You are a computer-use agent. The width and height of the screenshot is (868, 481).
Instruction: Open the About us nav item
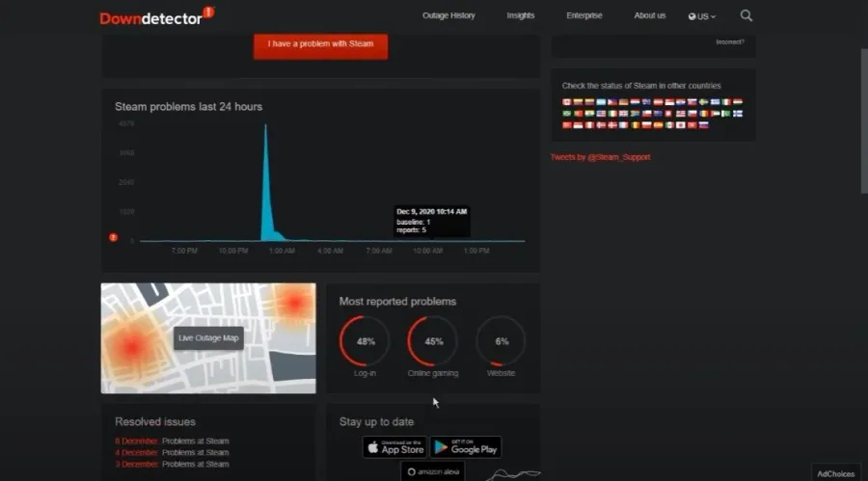point(650,15)
